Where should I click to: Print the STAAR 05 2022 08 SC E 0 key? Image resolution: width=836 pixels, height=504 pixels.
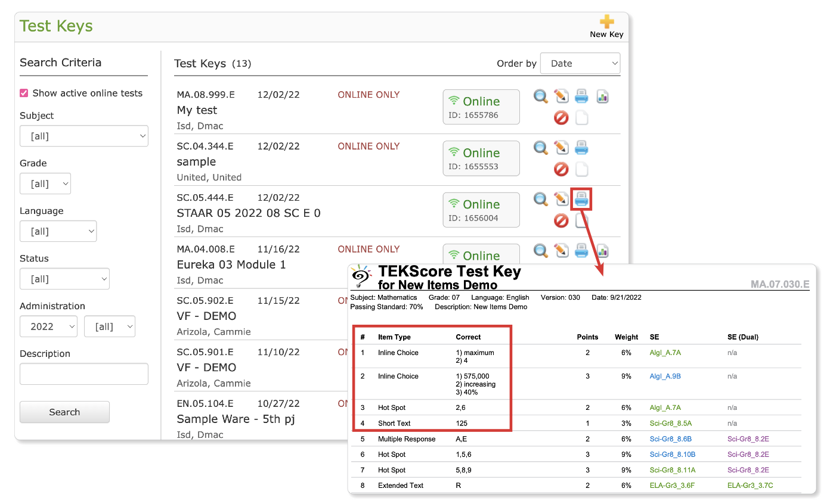pyautogui.click(x=581, y=200)
